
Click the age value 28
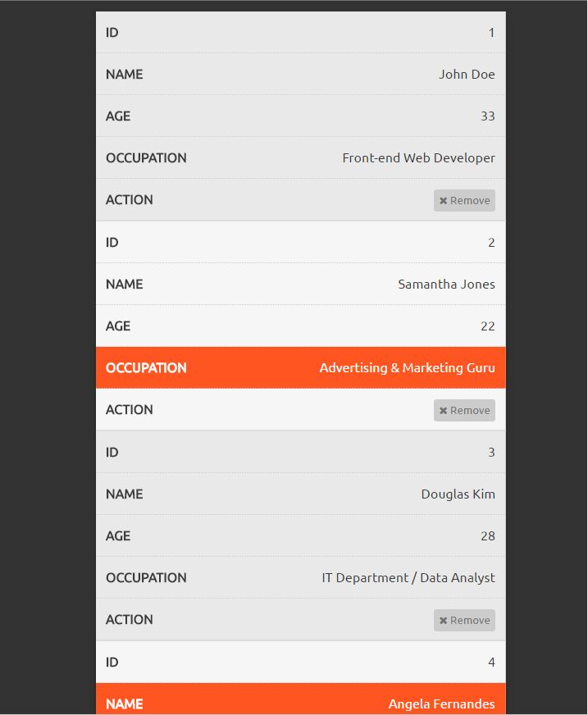[487, 536]
